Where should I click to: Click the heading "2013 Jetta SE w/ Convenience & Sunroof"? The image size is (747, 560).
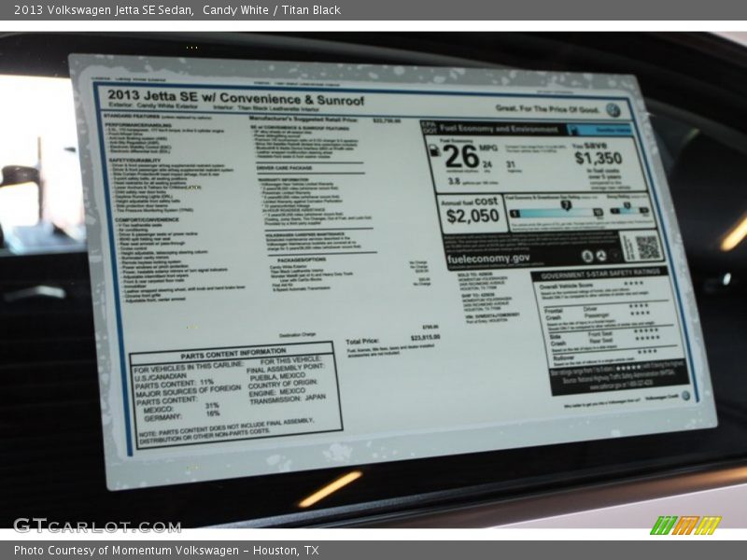pos(236,98)
